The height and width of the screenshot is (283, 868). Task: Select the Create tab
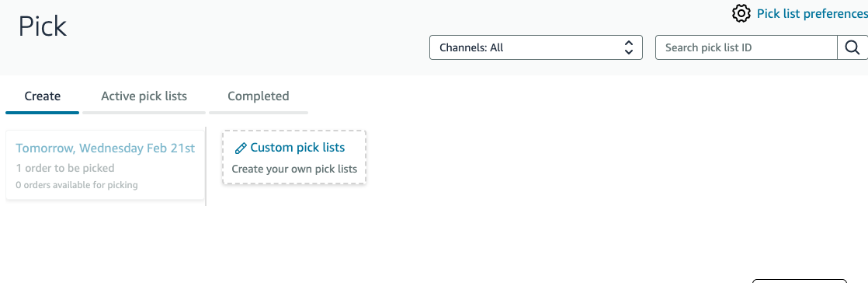(x=43, y=96)
